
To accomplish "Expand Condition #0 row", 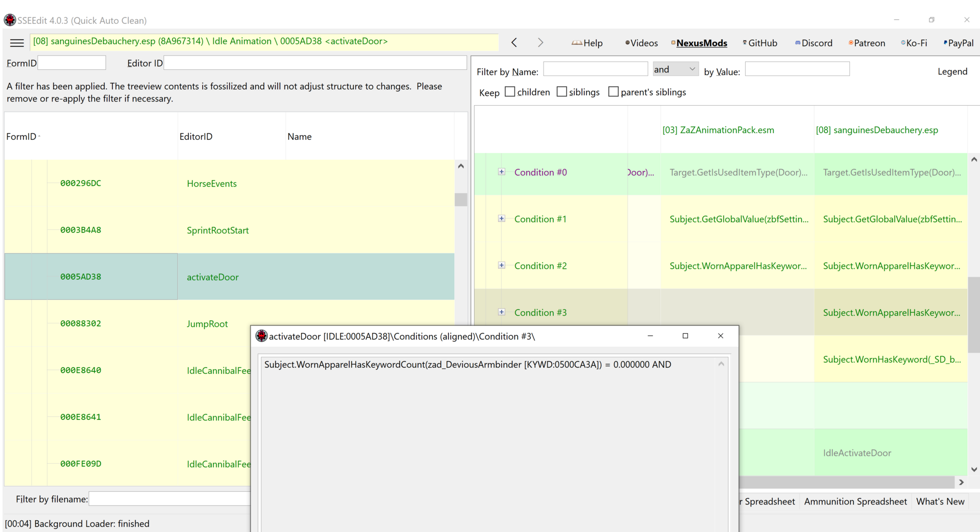I will tap(502, 172).
